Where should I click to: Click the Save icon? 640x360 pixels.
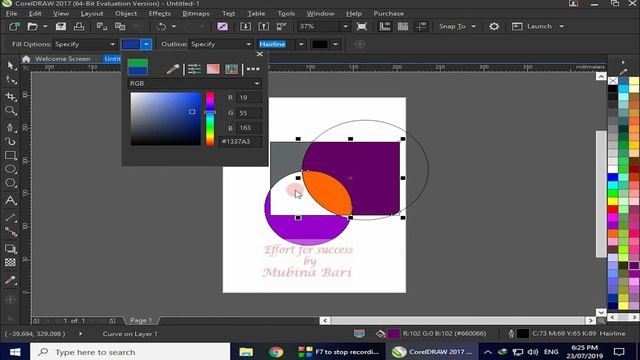(x=61, y=27)
